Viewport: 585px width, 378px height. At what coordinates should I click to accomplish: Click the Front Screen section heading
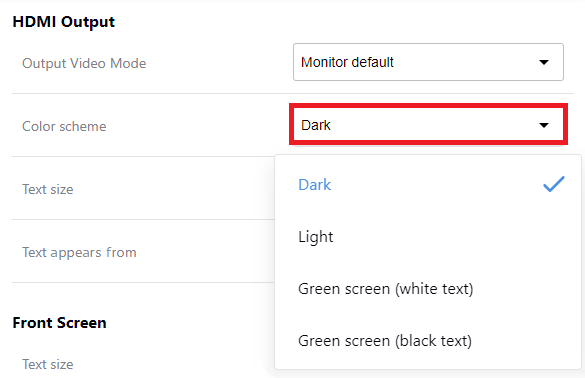(59, 323)
